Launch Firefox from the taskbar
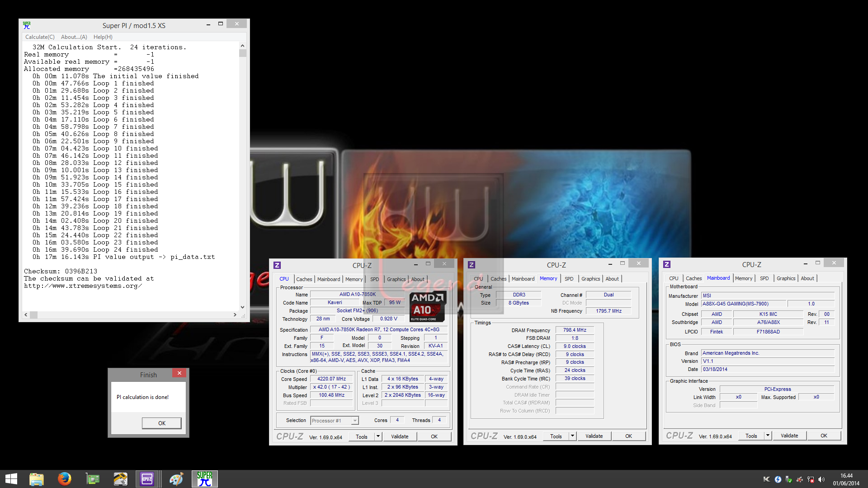The image size is (868, 488). click(65, 479)
